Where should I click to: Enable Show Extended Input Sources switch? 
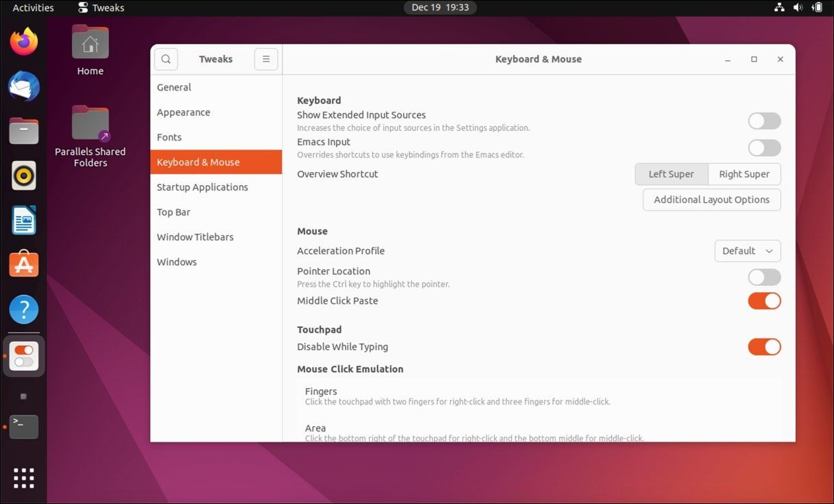[x=764, y=121]
